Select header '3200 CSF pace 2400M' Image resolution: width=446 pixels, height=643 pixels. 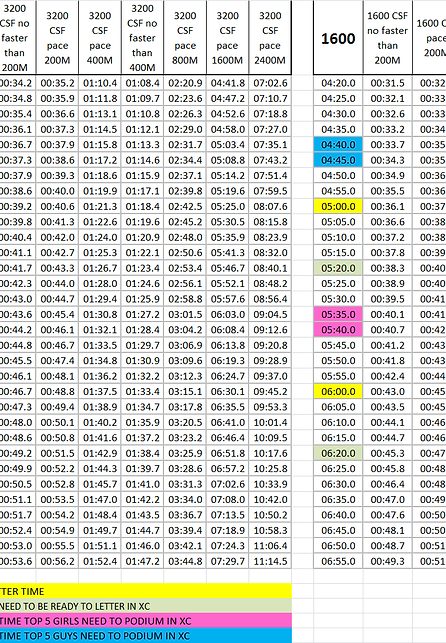point(270,38)
